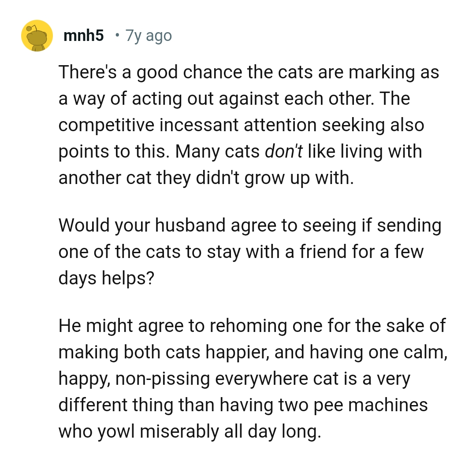The image size is (476, 457).
Task: Click the italicized word "don't"
Action: click(283, 151)
